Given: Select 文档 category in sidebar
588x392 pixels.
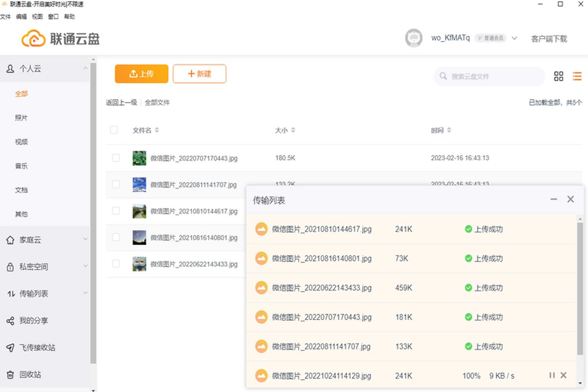Looking at the screenshot, I should click(22, 190).
